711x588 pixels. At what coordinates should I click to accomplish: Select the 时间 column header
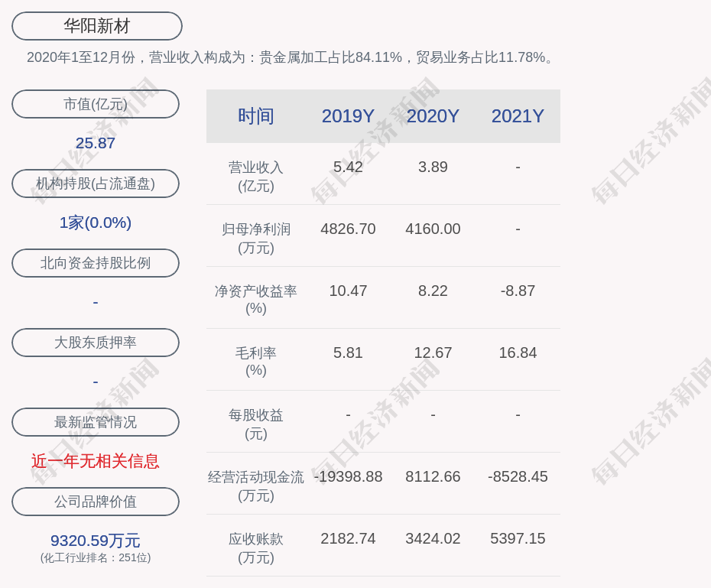pyautogui.click(x=256, y=116)
